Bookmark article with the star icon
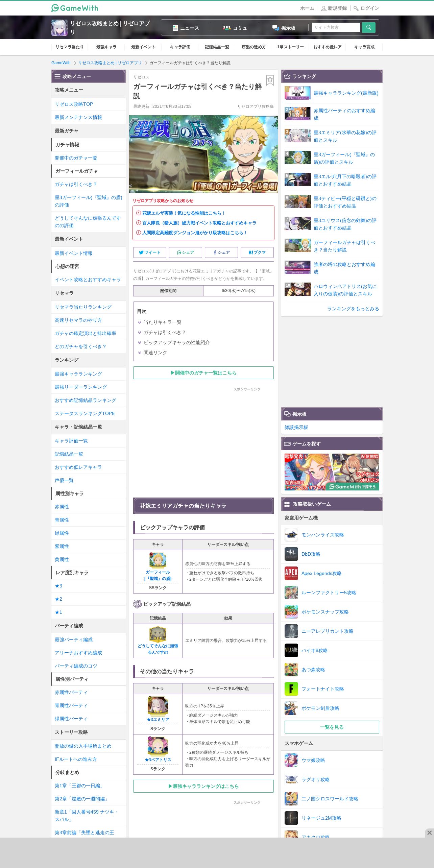The width and height of the screenshot is (434, 868). pos(270,80)
